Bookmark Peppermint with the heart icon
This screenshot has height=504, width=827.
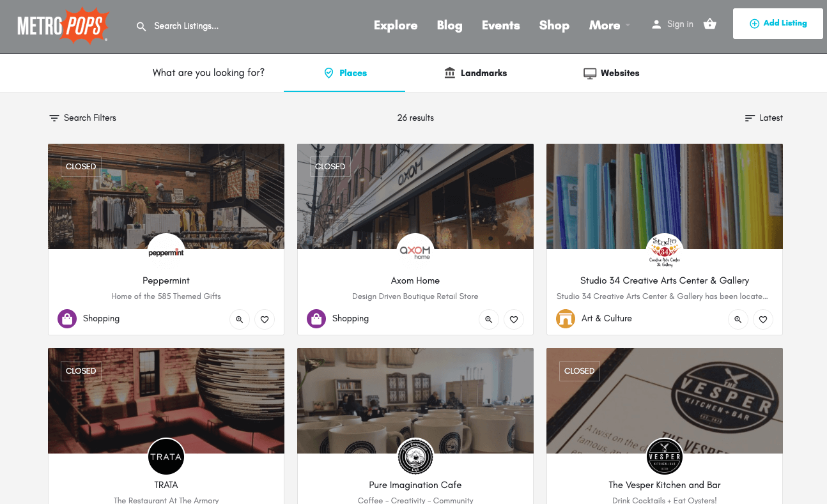pyautogui.click(x=265, y=319)
